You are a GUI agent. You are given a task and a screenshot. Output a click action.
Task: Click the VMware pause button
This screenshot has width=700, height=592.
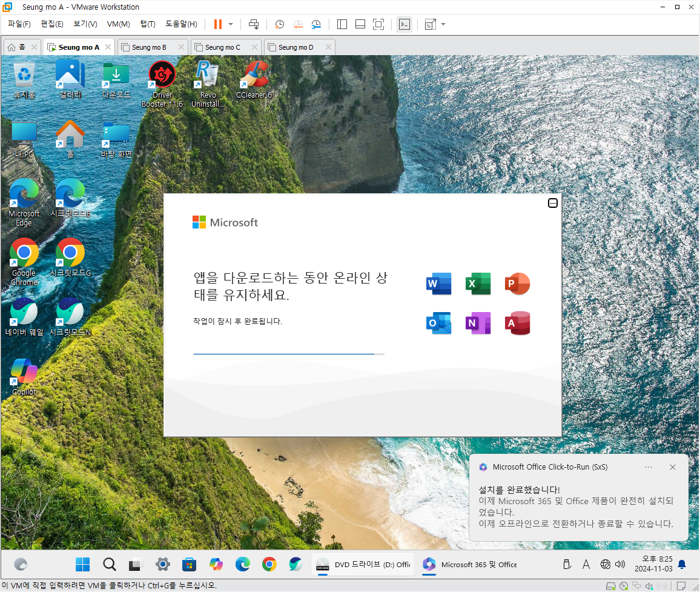click(x=218, y=24)
